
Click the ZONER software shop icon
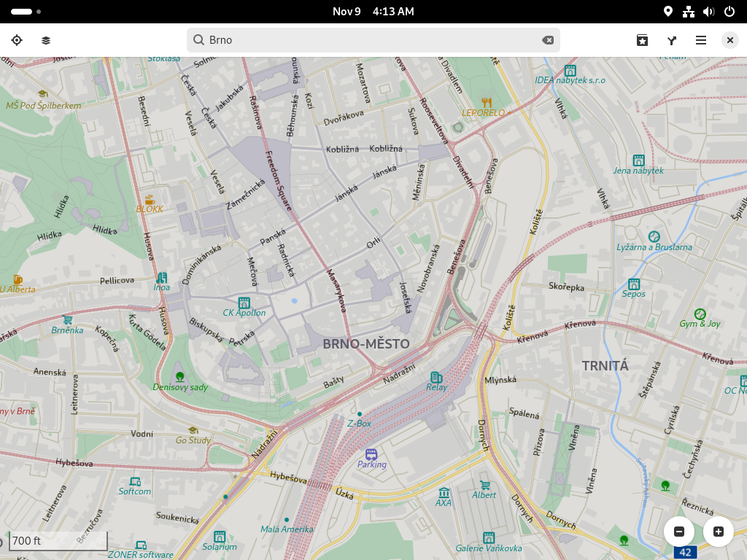pos(141,545)
